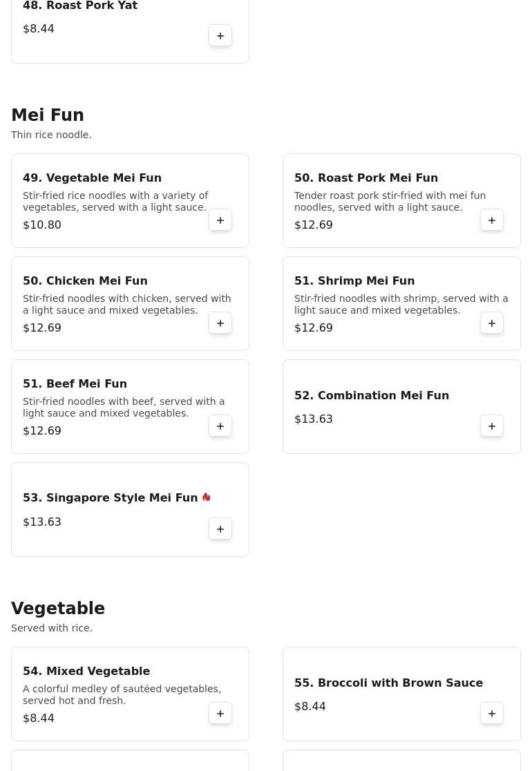Open the 49. Vegetable Mei Fun item title
This screenshot has width=532, height=771.
[92, 178]
